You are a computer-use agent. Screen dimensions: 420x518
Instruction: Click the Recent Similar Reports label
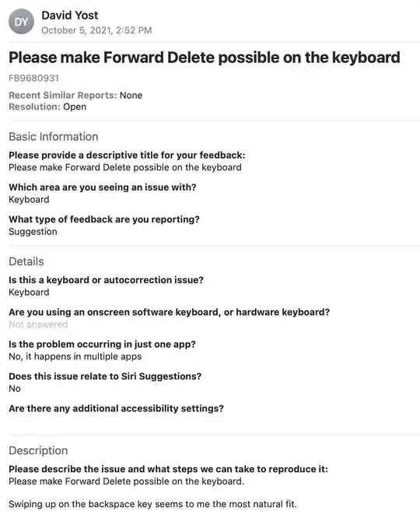pyautogui.click(x=63, y=95)
